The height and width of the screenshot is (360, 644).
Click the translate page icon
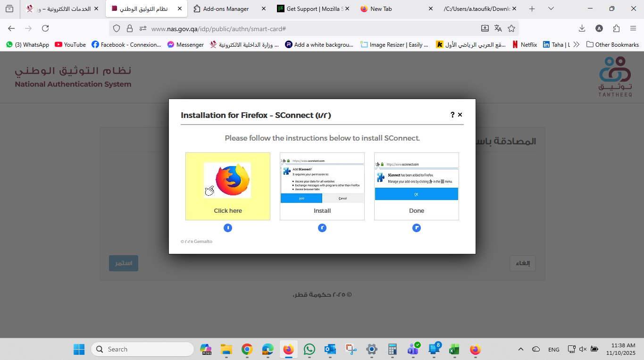[x=498, y=28]
